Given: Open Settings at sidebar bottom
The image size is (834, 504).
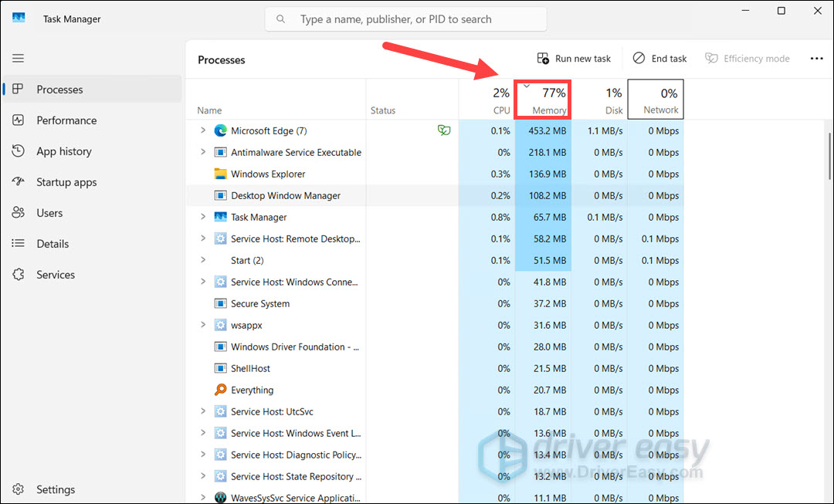Looking at the screenshot, I should coord(93,489).
